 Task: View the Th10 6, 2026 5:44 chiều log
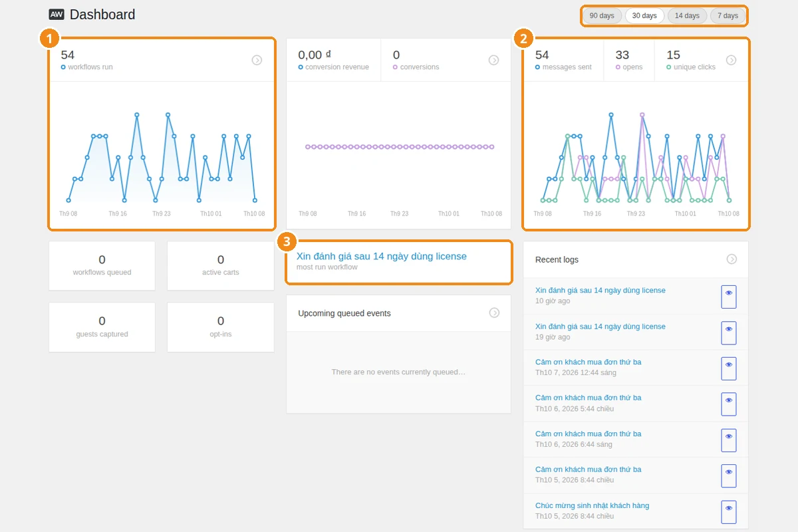[x=729, y=404]
